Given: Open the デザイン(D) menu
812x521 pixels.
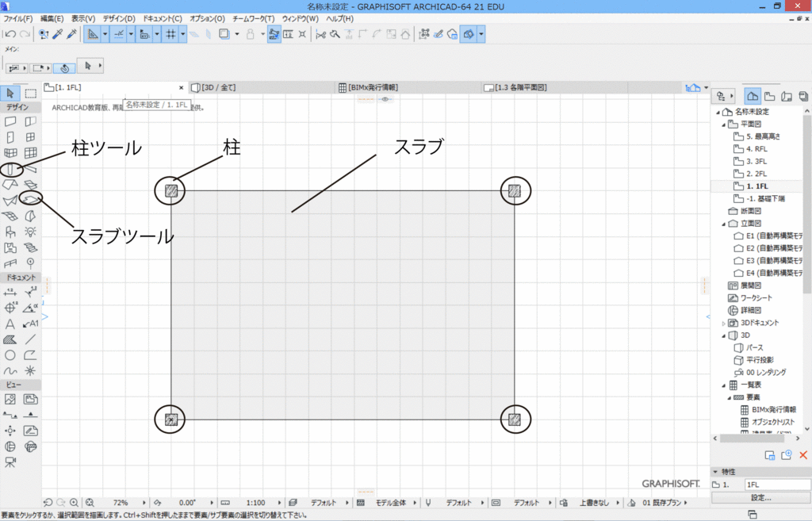Looking at the screenshot, I should click(119, 19).
